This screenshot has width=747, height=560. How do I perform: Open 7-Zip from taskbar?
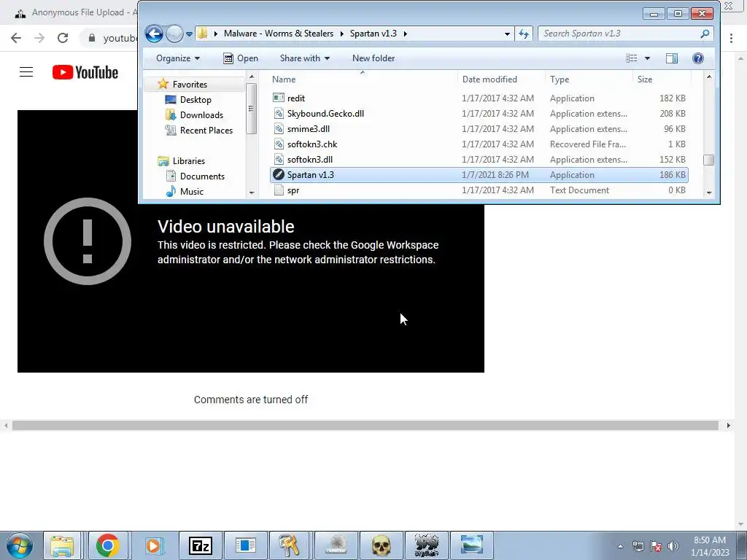(x=200, y=545)
